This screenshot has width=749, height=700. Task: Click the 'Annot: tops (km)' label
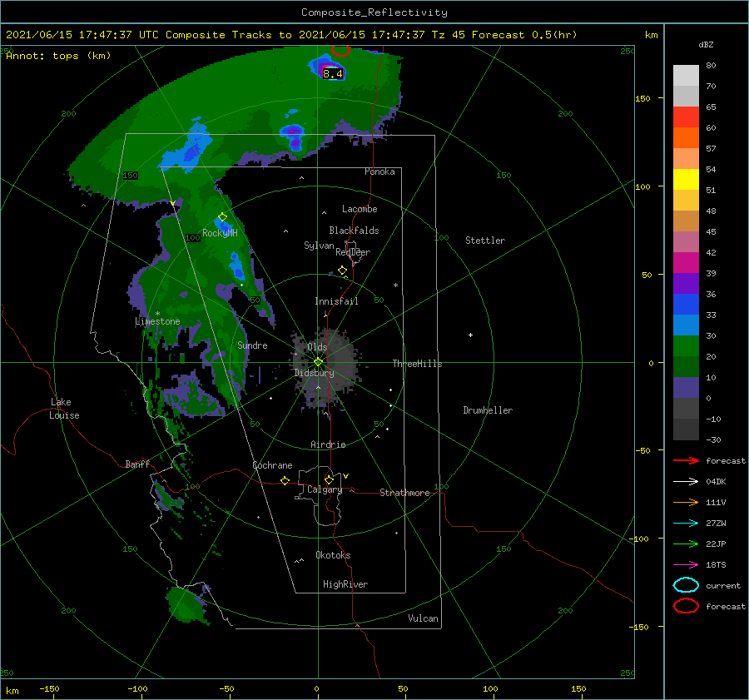[x=58, y=56]
